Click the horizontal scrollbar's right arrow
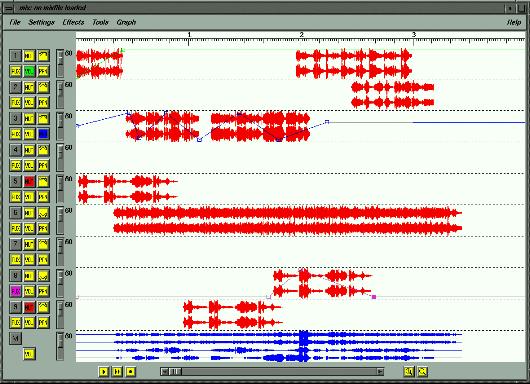This screenshot has width=530, height=384. tap(380, 372)
